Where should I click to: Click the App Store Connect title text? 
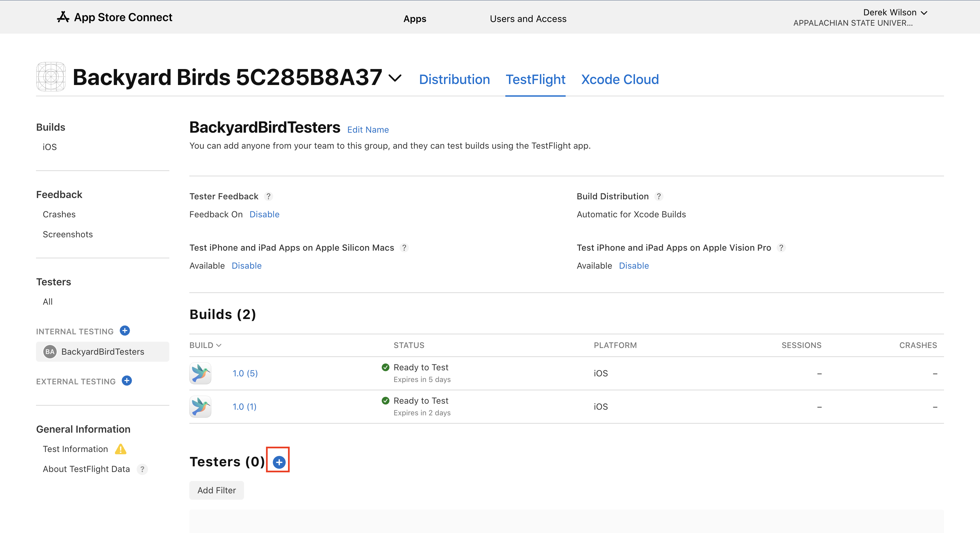pos(123,17)
